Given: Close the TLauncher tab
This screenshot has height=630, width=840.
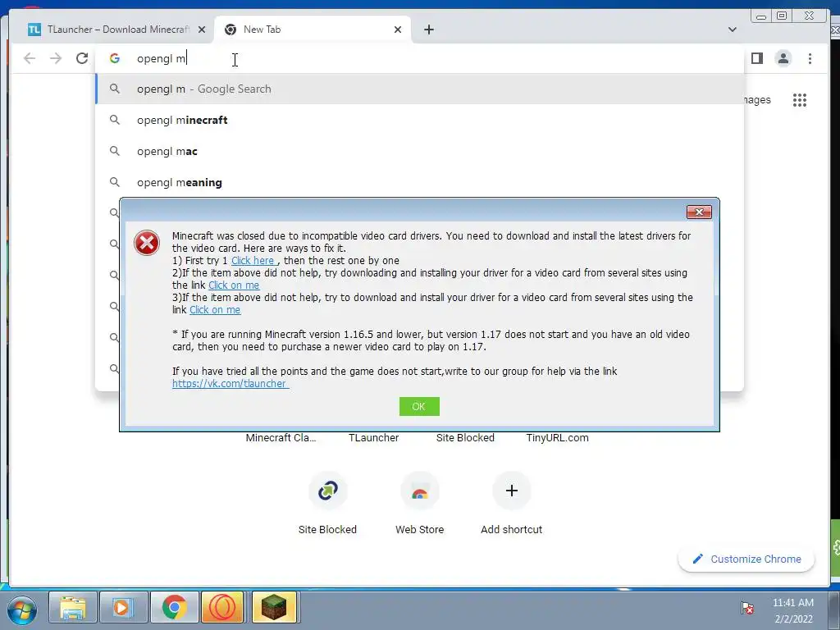Looking at the screenshot, I should (202, 30).
